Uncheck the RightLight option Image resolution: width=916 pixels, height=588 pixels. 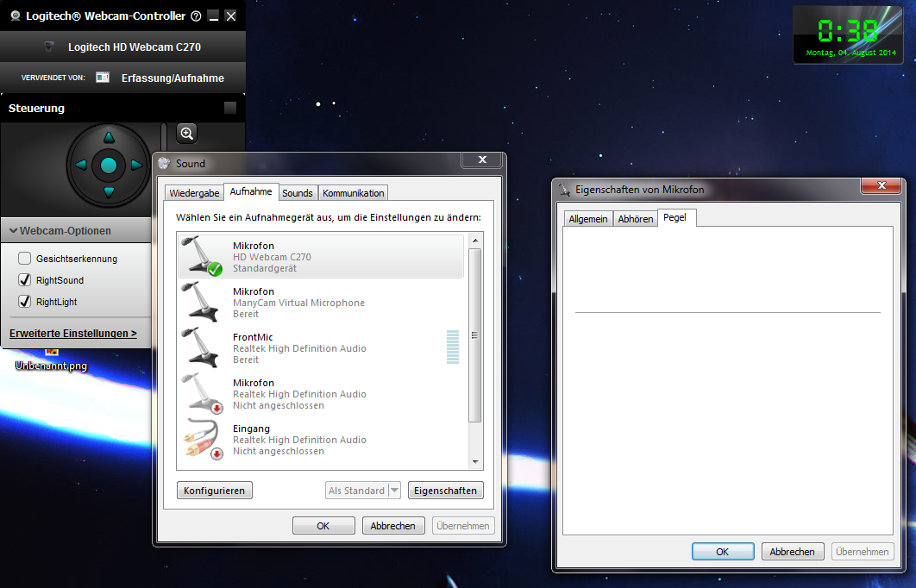point(24,301)
